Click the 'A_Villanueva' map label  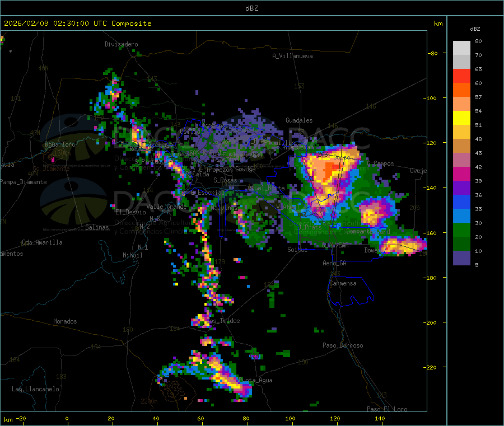(x=292, y=56)
